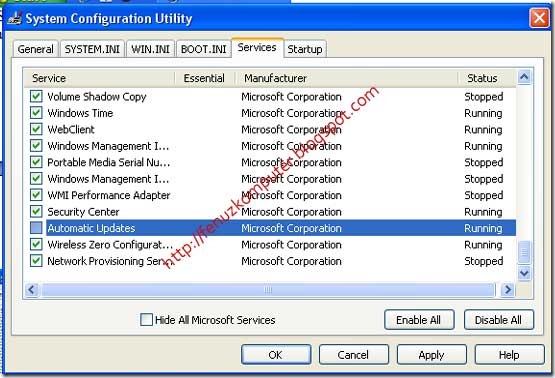This screenshot has width=555, height=378.
Task: Select the Security Center service name
Action: tap(83, 212)
